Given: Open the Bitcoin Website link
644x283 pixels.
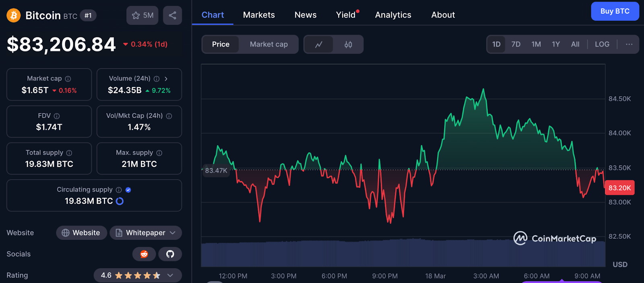Looking at the screenshot, I should pos(81,233).
